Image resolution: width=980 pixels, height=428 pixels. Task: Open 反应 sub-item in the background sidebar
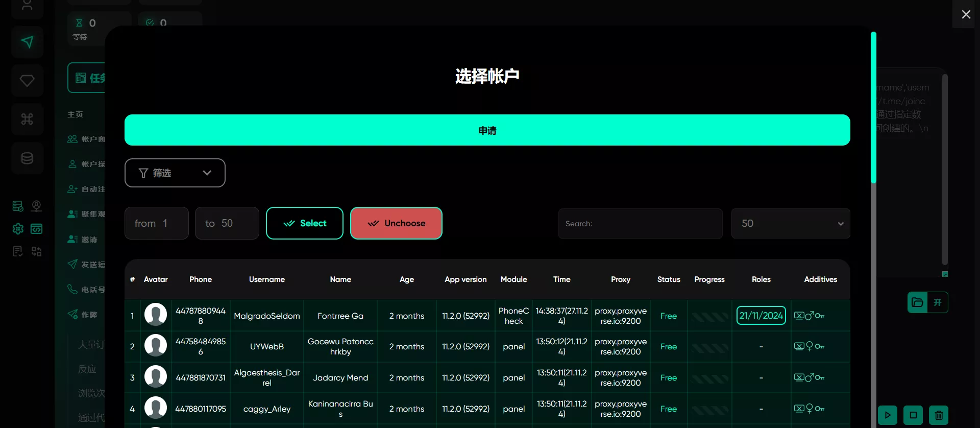click(x=87, y=369)
